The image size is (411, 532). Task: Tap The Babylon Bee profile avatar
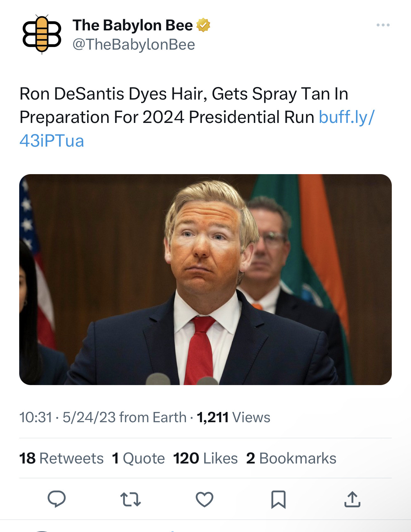point(42,34)
